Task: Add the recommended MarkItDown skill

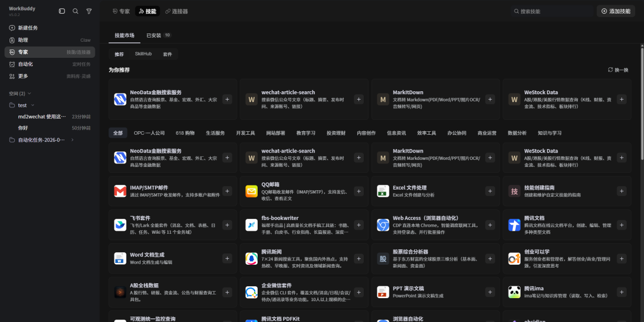Action: tap(490, 99)
